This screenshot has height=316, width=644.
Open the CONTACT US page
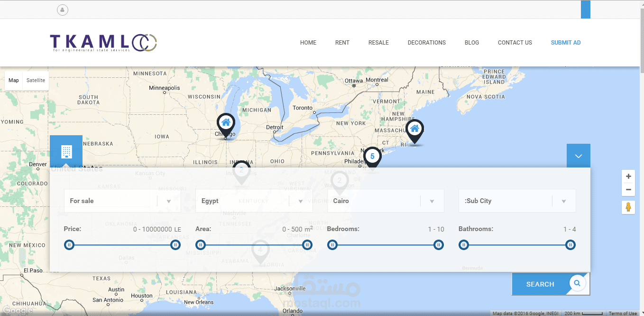click(x=515, y=43)
